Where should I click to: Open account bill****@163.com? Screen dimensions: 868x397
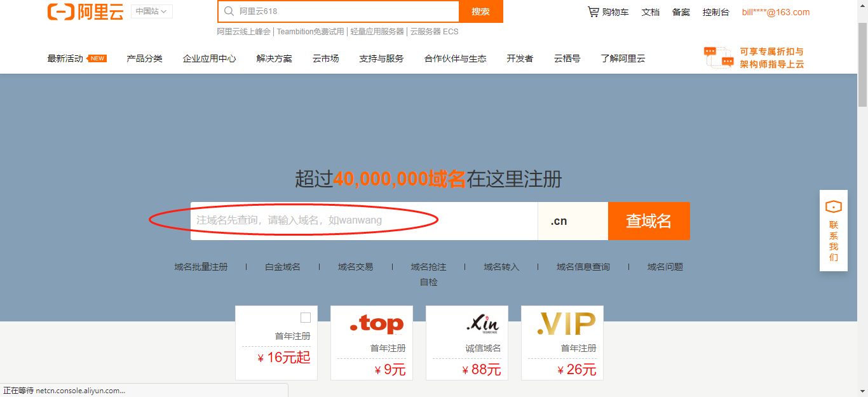[x=776, y=12]
